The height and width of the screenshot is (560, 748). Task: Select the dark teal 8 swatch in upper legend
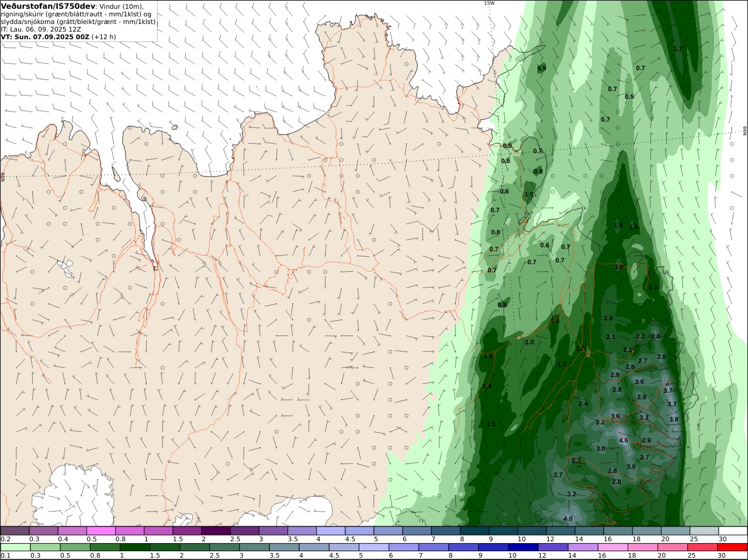(475, 531)
